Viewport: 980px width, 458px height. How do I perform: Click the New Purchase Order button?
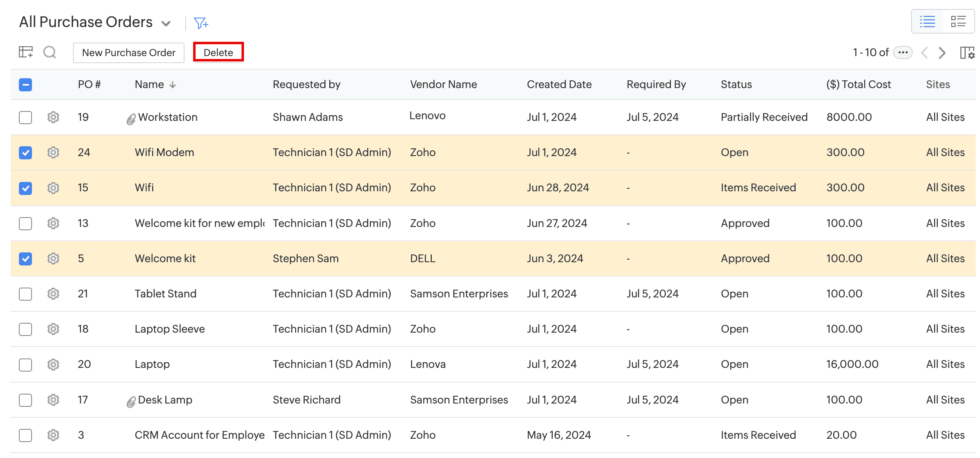click(128, 52)
